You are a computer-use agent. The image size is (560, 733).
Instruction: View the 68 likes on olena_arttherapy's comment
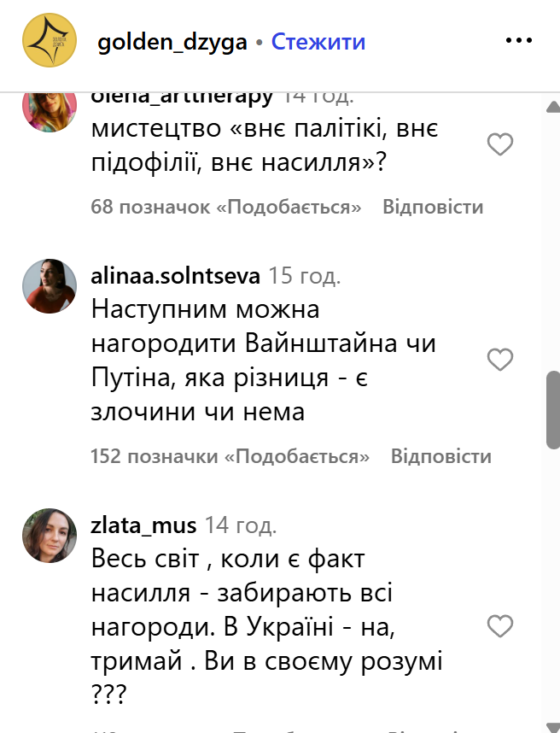pos(226,207)
